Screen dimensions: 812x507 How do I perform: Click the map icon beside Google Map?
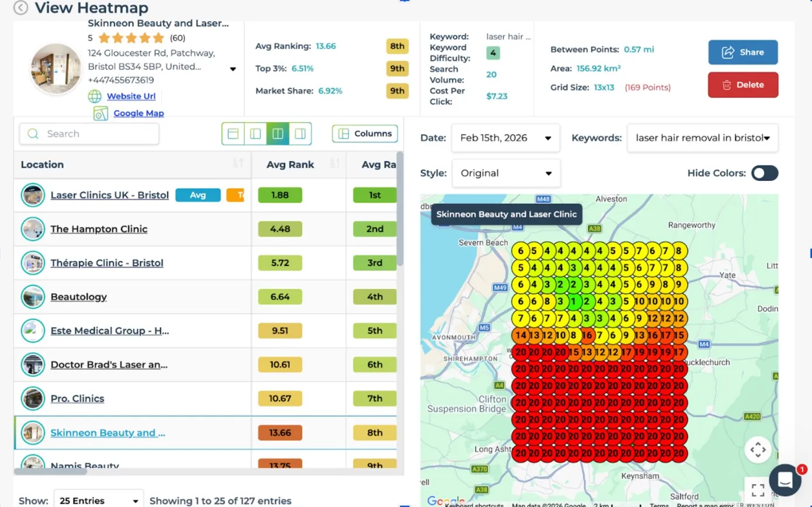click(x=101, y=113)
